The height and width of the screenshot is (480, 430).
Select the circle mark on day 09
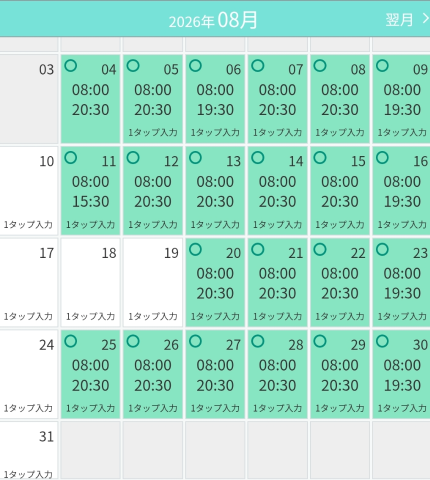(x=382, y=66)
